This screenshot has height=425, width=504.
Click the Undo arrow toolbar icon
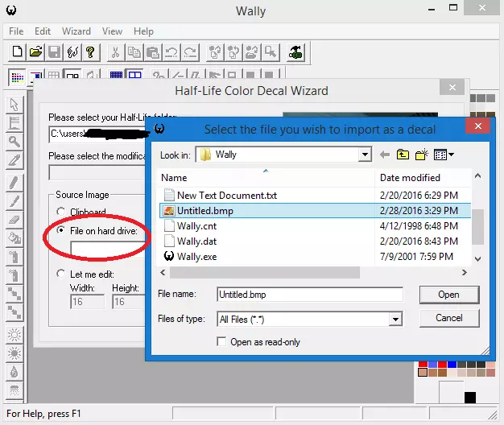click(171, 52)
